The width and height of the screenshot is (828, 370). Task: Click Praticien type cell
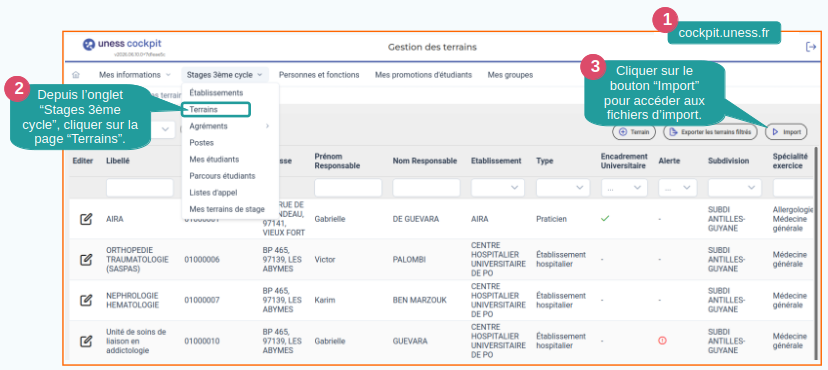pyautogui.click(x=551, y=219)
